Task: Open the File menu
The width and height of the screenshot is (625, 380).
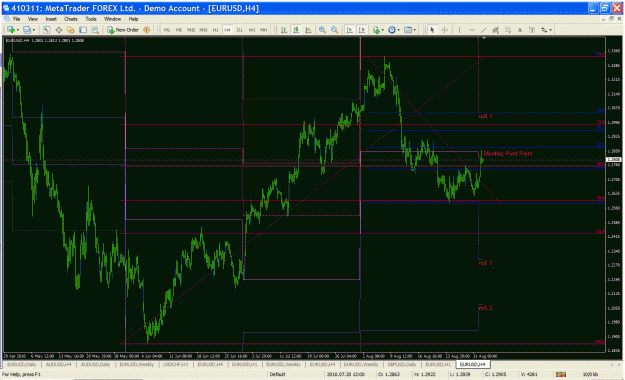Action: [x=16, y=19]
